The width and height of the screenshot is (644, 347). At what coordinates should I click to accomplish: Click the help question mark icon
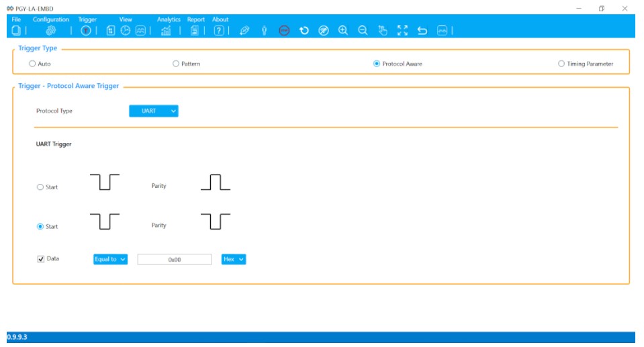220,30
